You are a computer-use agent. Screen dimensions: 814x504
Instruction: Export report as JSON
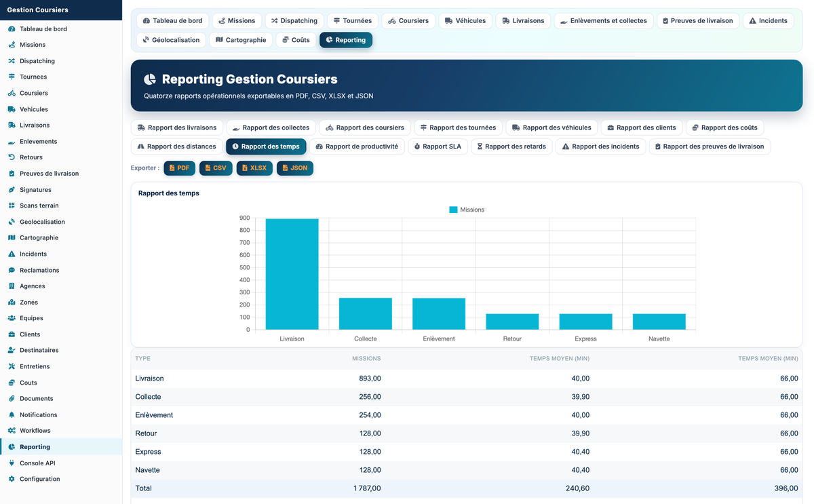click(295, 168)
